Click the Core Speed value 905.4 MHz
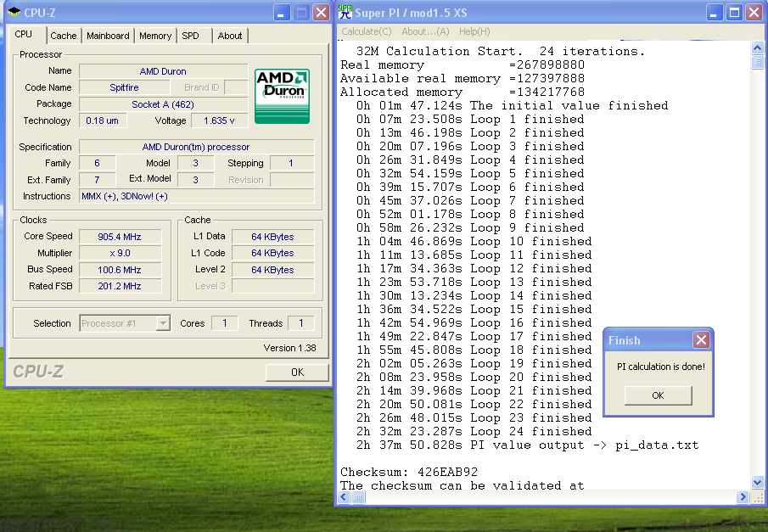Image resolution: width=768 pixels, height=532 pixels. pos(120,237)
